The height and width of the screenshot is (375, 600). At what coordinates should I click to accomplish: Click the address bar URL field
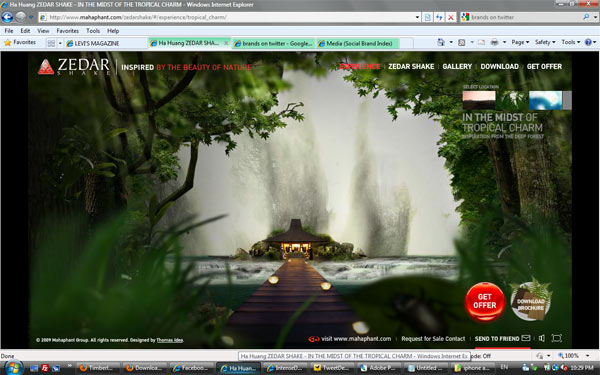pyautogui.click(x=226, y=17)
